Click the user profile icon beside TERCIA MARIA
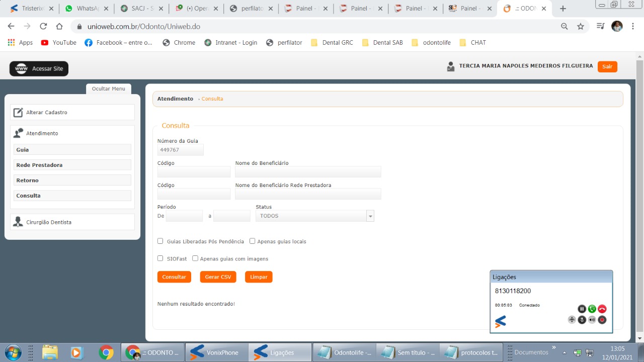Screen dimensions: 644x362 (x=451, y=66)
